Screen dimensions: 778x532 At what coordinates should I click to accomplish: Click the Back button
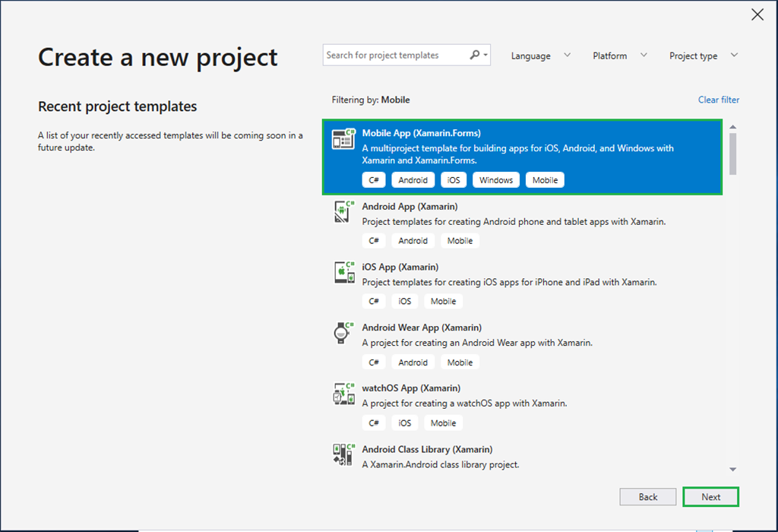(647, 496)
